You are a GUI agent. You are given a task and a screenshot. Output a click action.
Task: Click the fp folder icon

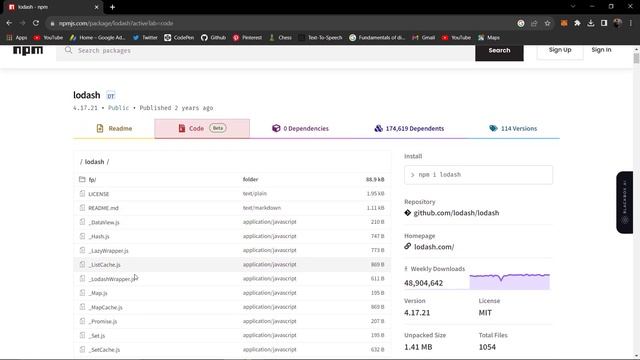(82, 179)
